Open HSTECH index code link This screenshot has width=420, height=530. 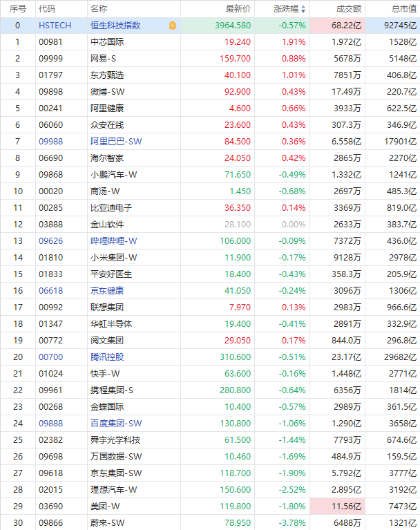55,26
